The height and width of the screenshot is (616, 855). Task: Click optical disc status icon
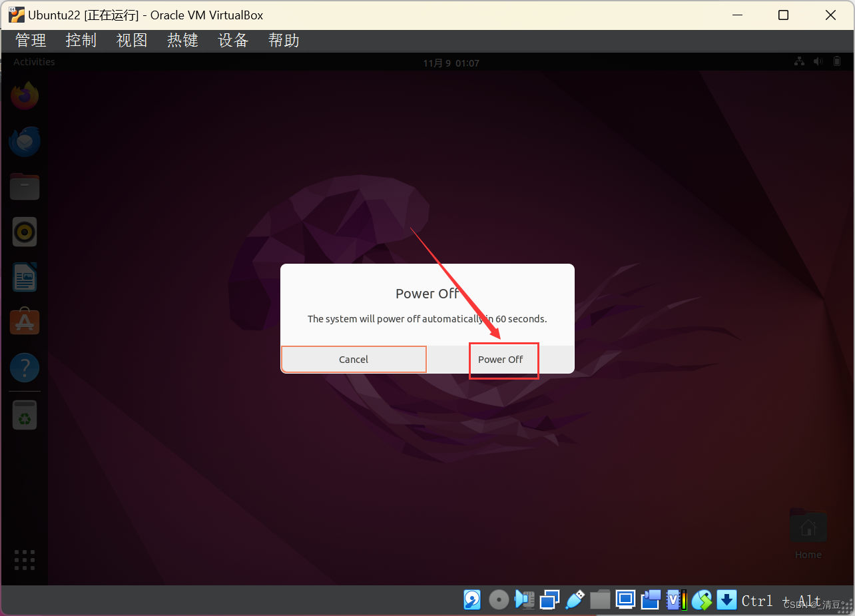[499, 600]
